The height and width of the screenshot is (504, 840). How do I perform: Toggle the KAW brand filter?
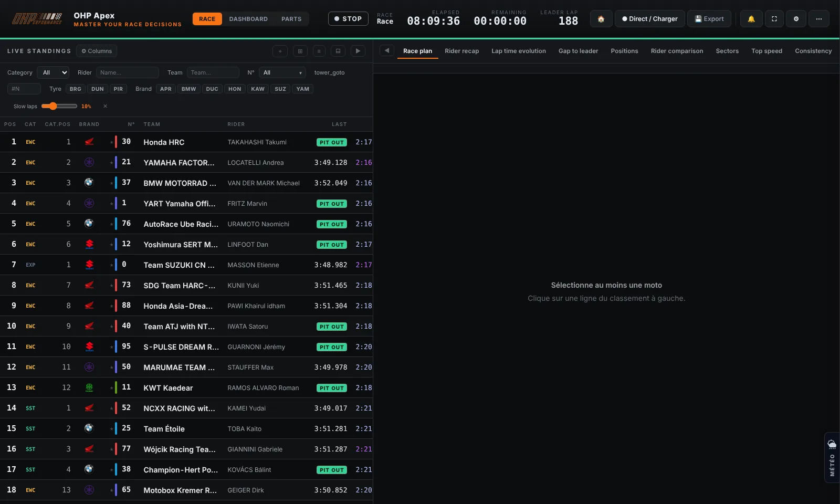pyautogui.click(x=258, y=89)
